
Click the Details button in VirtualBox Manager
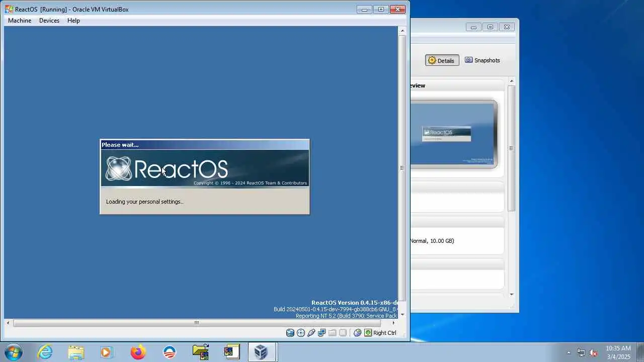tap(442, 60)
